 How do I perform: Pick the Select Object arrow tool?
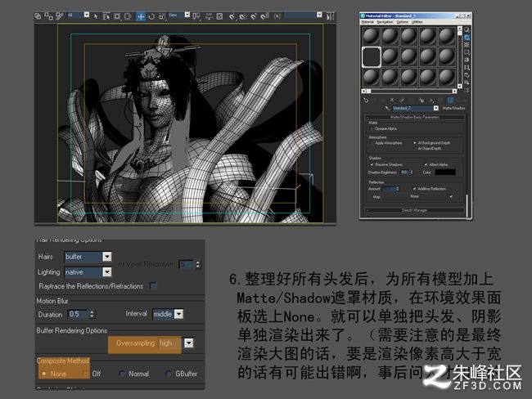point(96,16)
